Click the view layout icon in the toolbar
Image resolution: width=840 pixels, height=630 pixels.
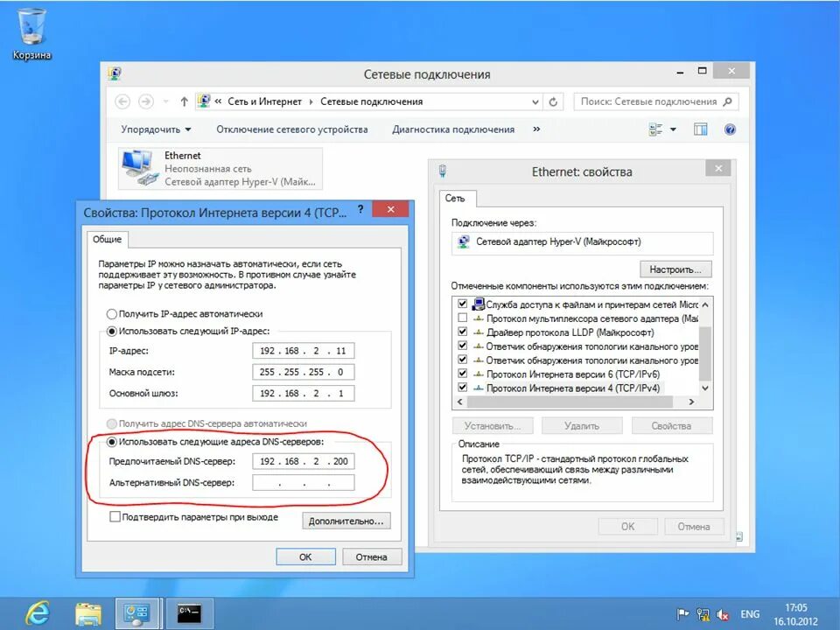[655, 129]
